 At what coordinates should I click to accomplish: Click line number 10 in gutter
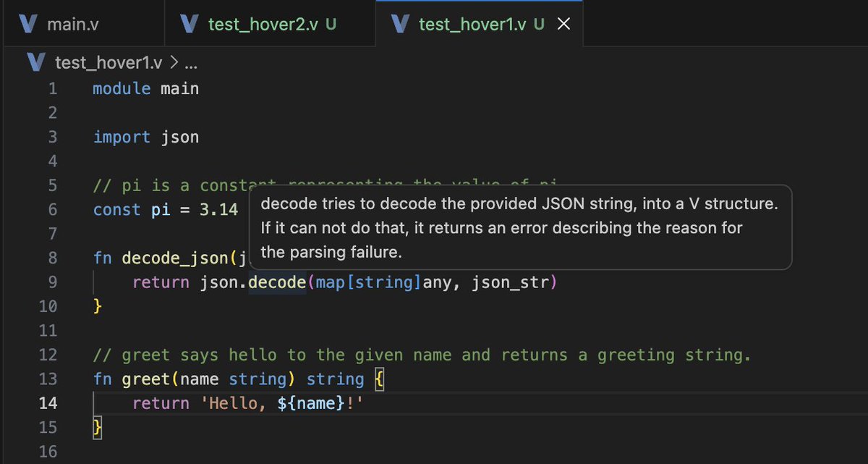pyautogui.click(x=48, y=306)
